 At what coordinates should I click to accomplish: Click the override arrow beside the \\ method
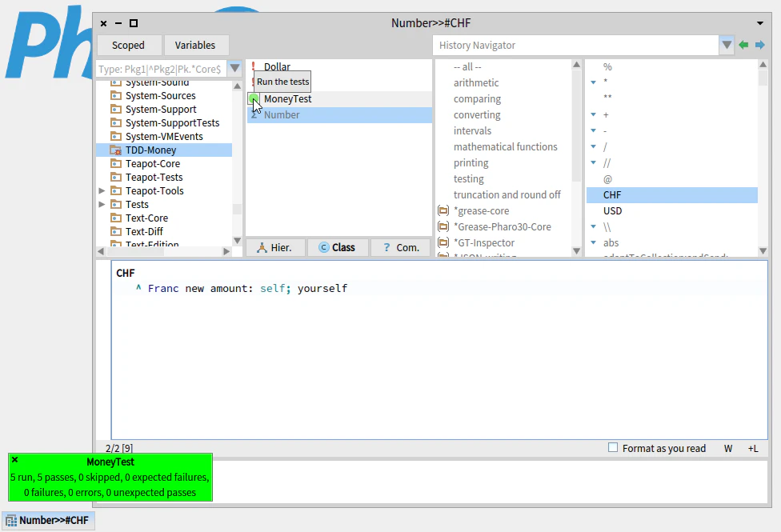click(x=593, y=226)
